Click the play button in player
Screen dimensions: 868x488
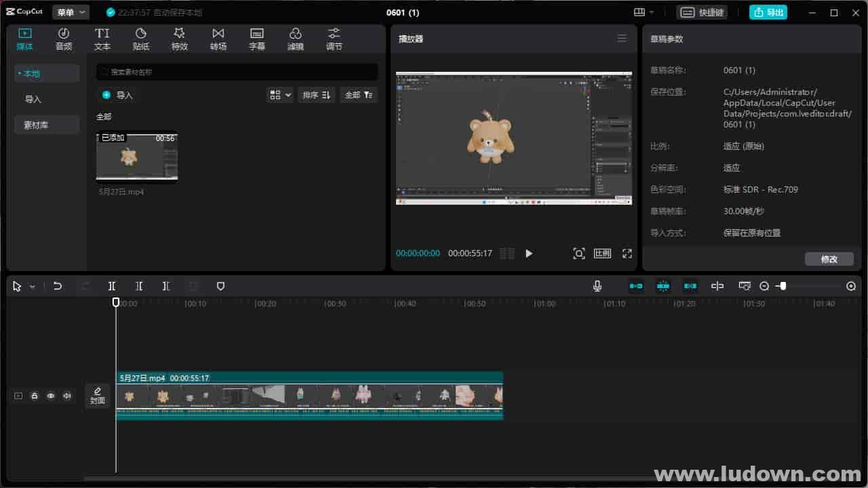coord(529,253)
